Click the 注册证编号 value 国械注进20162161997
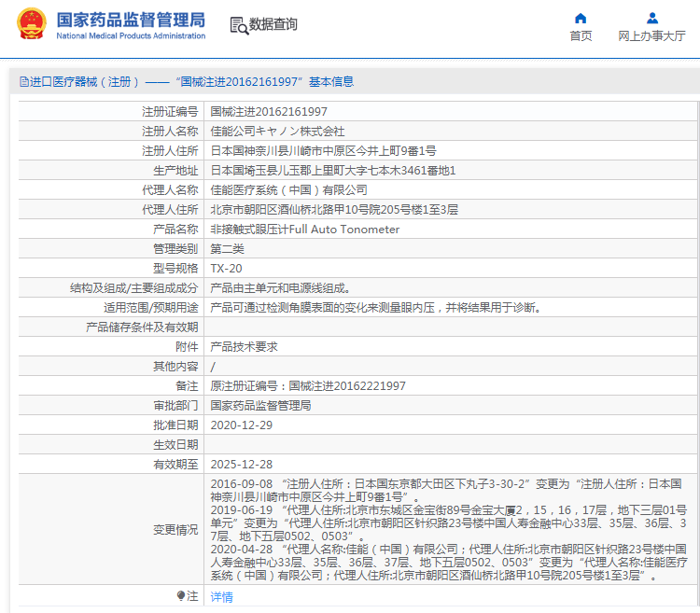Image resolution: width=700 pixels, height=613 pixels. 269,111
